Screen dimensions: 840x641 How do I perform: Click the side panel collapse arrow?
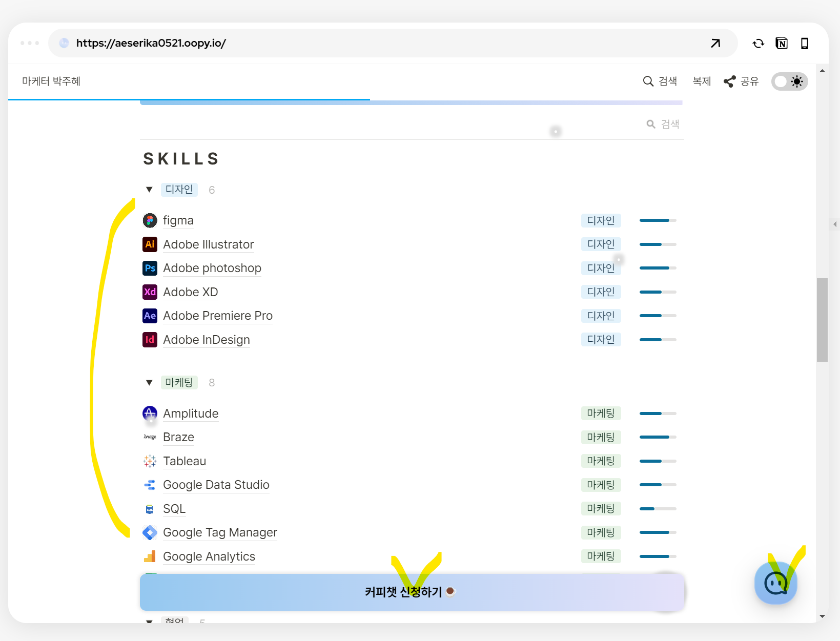click(x=835, y=224)
